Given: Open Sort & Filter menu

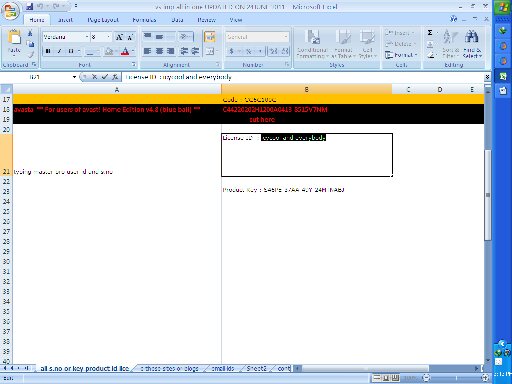Looking at the screenshot, I should coord(450,43).
